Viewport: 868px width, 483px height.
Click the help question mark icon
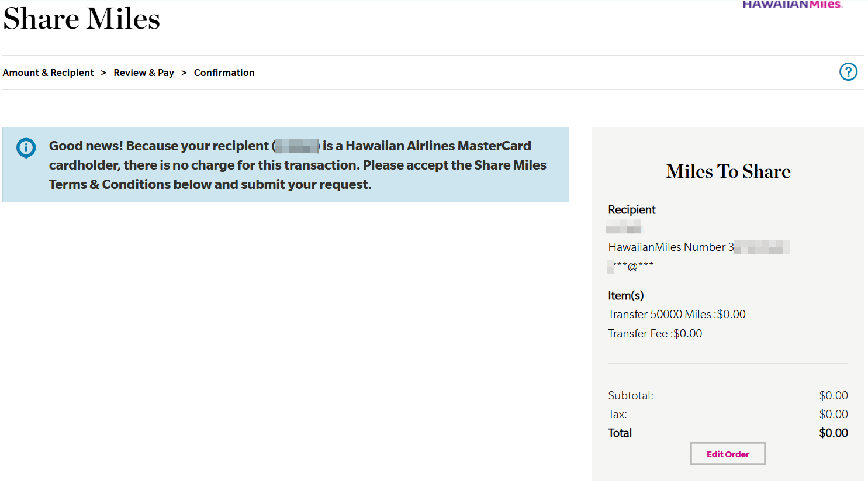pos(848,72)
